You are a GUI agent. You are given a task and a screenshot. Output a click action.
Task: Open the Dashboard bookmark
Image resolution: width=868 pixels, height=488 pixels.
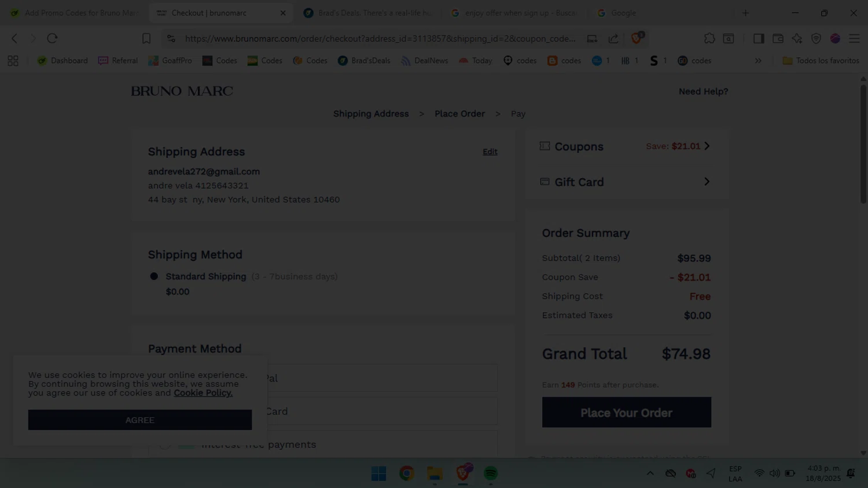point(62,61)
